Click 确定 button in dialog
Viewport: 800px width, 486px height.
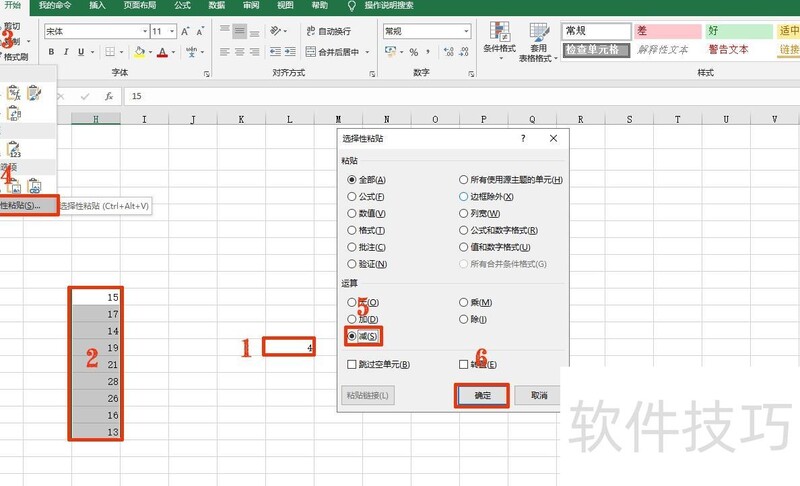[482, 395]
